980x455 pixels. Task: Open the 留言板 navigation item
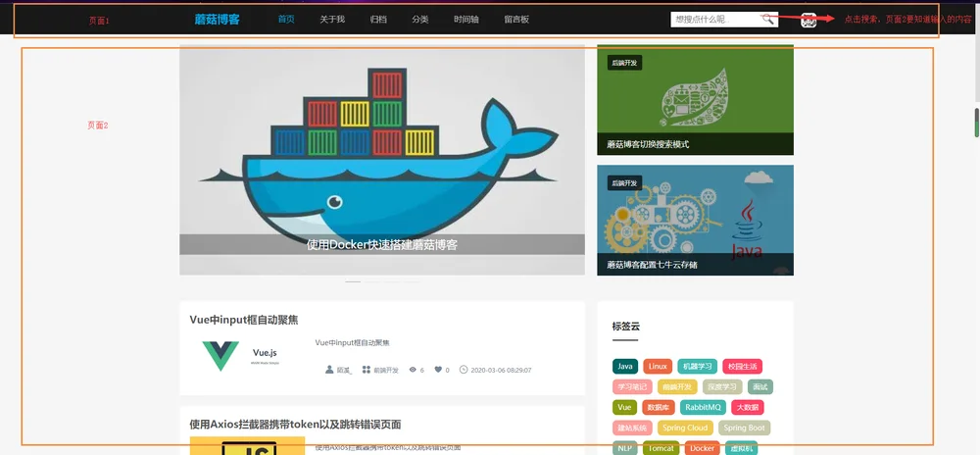[516, 20]
